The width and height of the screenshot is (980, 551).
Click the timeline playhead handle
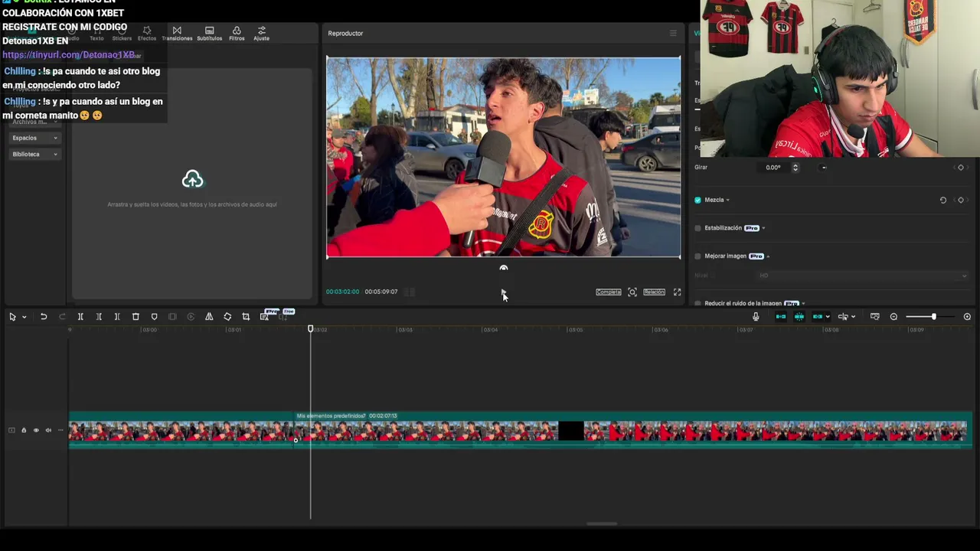tap(311, 329)
